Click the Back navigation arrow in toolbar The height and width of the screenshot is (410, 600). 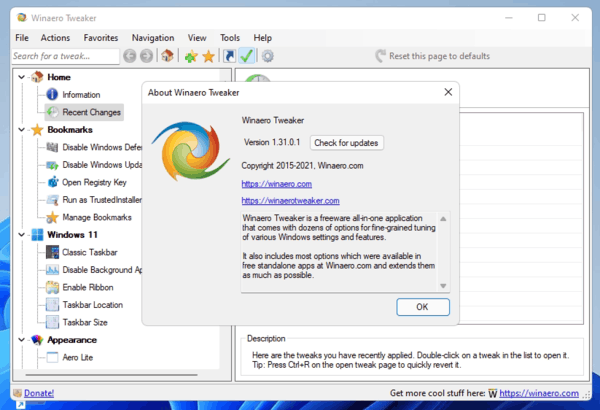pos(130,56)
